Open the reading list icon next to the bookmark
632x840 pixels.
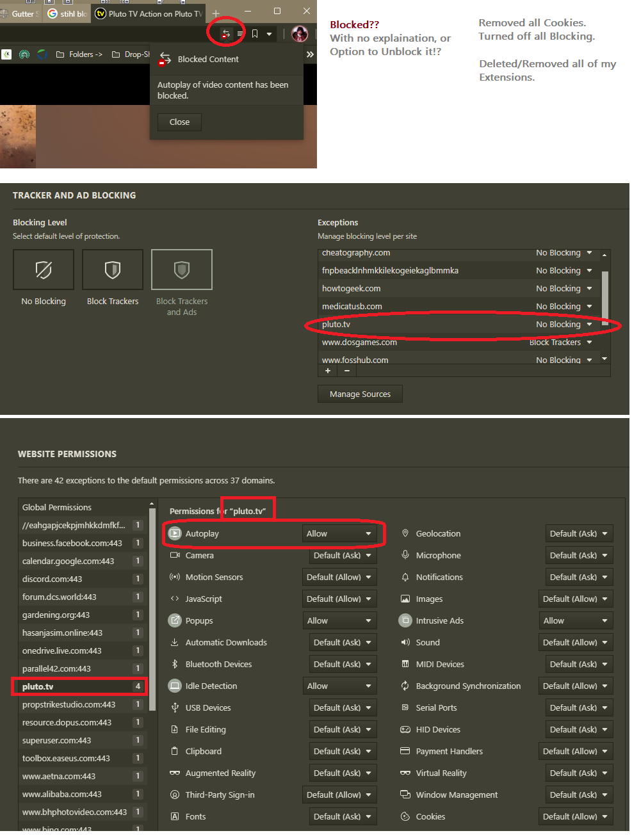click(241, 34)
